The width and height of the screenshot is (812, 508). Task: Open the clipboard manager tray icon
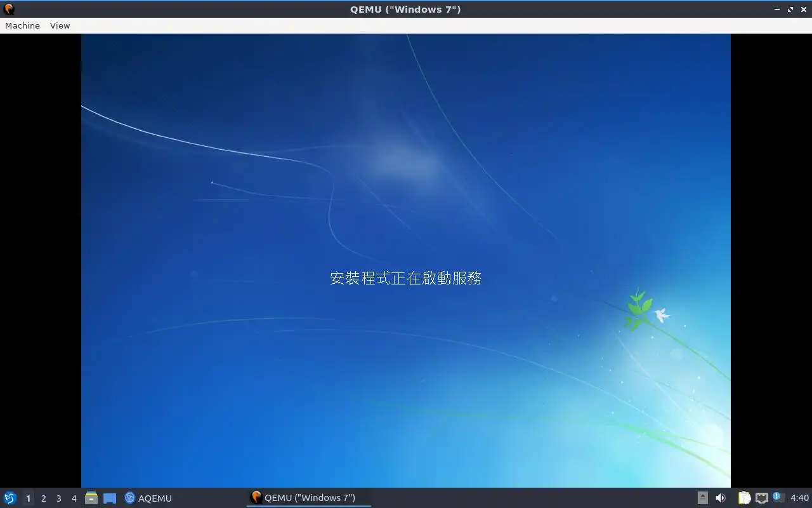coord(744,498)
